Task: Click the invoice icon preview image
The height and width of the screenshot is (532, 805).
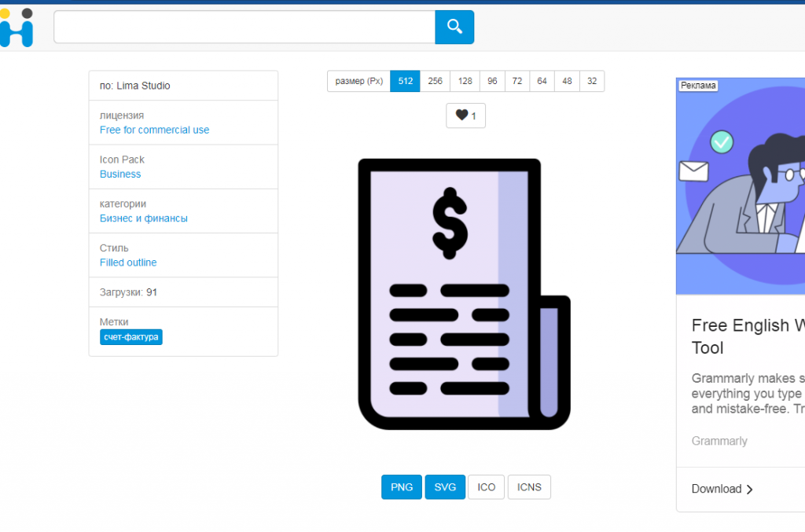Action: (x=464, y=294)
